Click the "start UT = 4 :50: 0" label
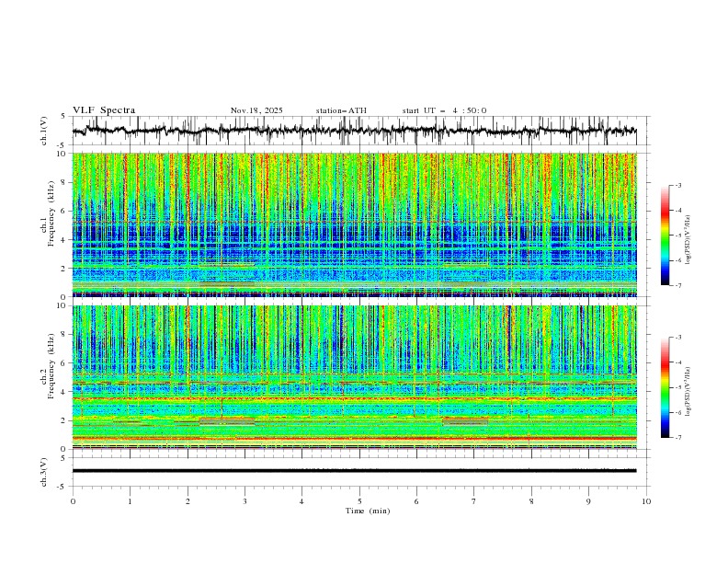Viewport: 728px width, 563px height. pyautogui.click(x=444, y=110)
